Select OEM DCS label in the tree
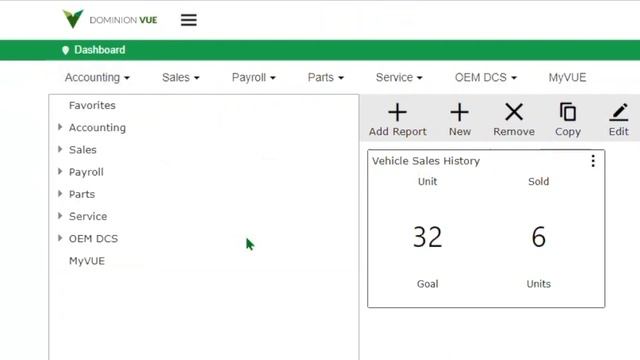This screenshot has height=360, width=640. click(x=93, y=239)
